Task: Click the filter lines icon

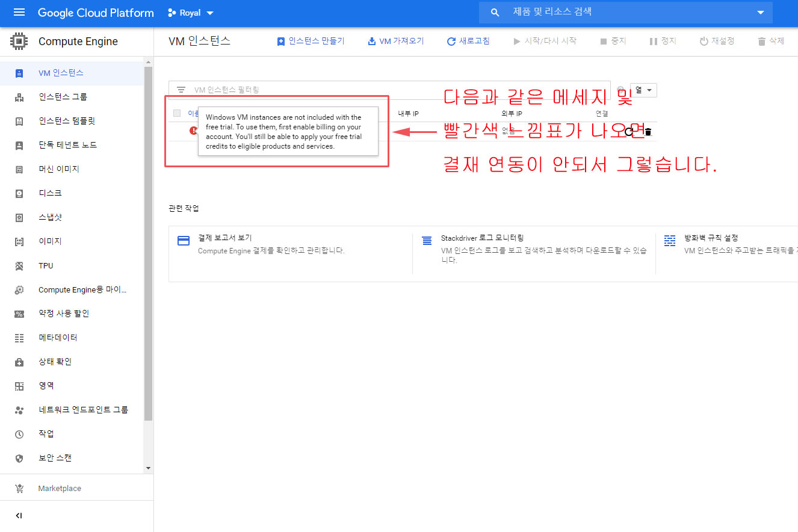Action: (x=181, y=90)
